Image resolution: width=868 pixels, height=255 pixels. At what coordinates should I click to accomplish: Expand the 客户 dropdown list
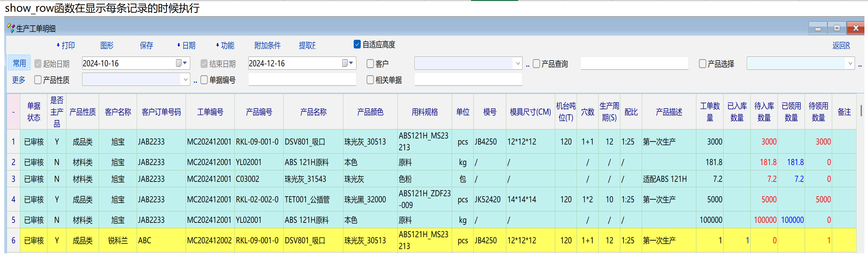coord(518,63)
